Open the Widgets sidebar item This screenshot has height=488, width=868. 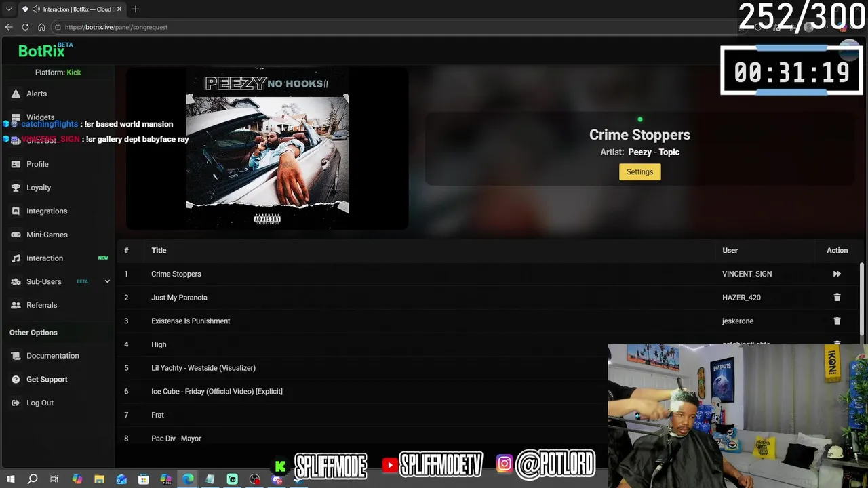pos(40,117)
